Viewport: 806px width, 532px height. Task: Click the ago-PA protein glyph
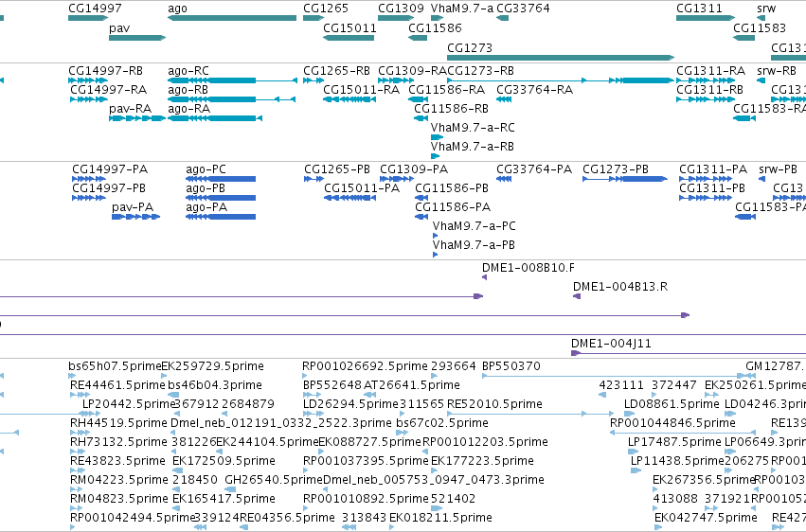pos(221,217)
